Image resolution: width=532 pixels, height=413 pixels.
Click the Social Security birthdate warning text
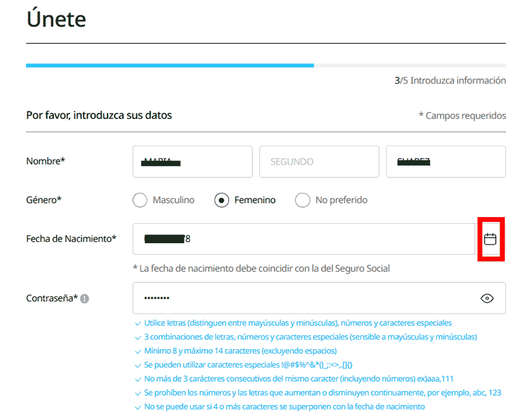(266, 268)
